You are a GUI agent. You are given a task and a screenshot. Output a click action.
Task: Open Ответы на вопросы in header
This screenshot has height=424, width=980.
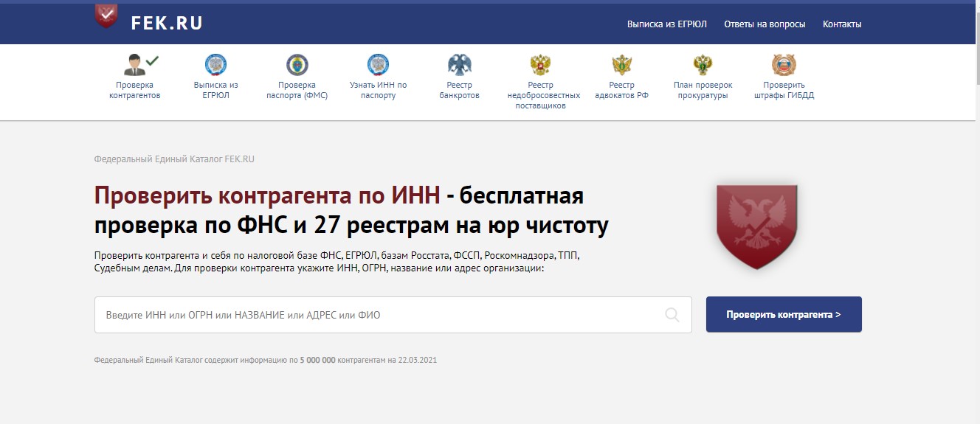(x=765, y=24)
